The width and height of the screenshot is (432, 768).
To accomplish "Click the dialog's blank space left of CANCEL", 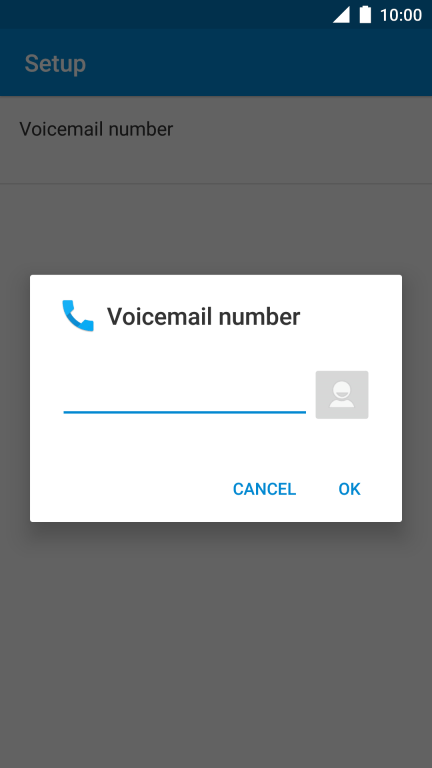I will point(125,489).
